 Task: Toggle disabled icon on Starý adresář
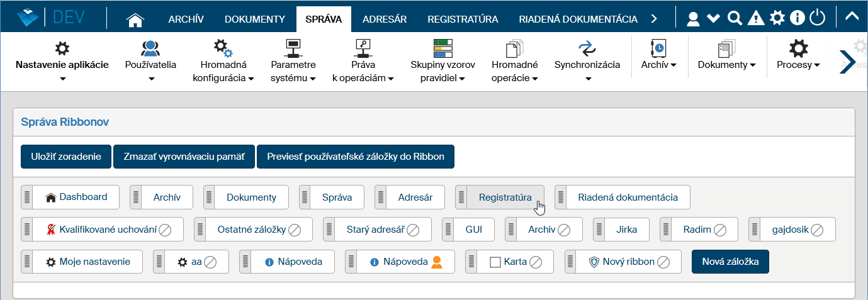(413, 230)
